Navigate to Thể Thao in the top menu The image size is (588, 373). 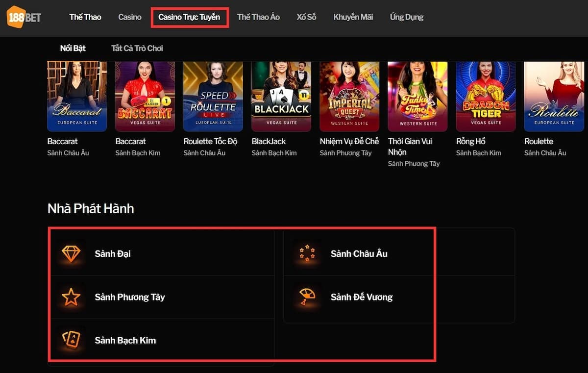tap(85, 17)
